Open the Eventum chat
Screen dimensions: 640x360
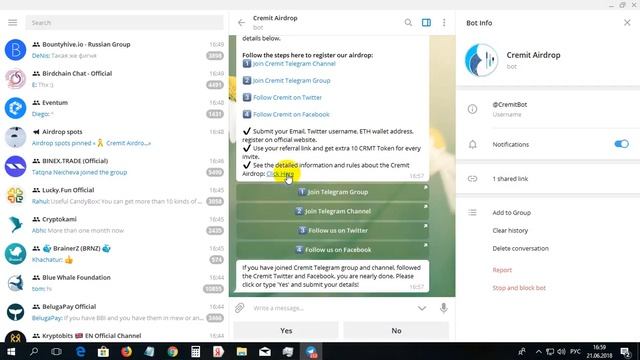(114, 108)
